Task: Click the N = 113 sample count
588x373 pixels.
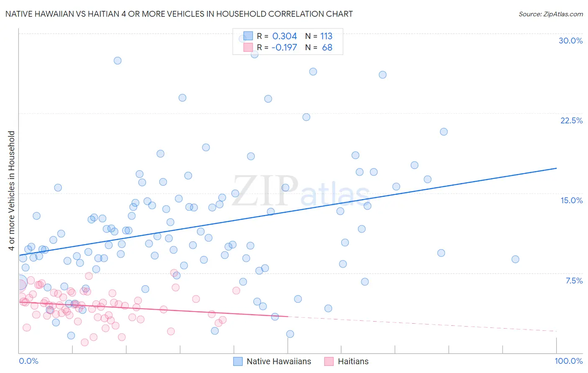Action: pos(319,36)
